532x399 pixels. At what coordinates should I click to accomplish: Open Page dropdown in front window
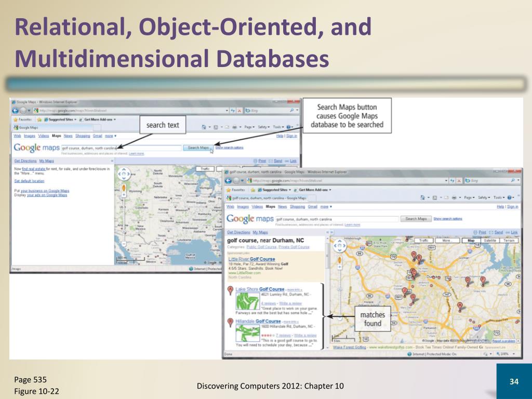pyautogui.click(x=470, y=197)
